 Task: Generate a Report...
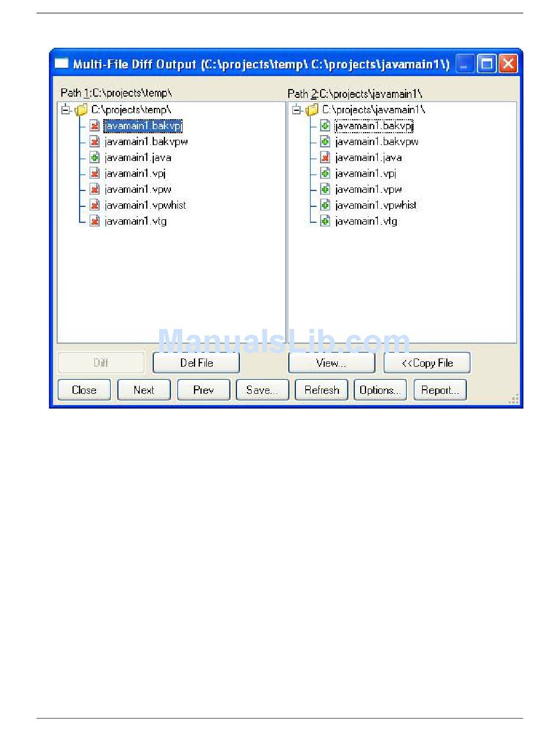[x=440, y=390]
